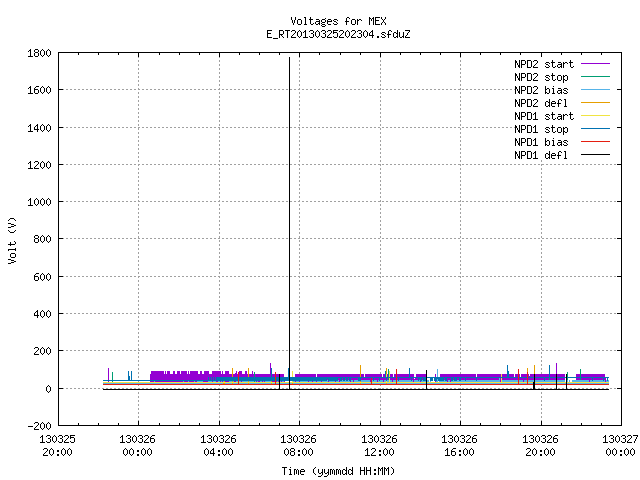Click the 'NPD2 bias' legend label
This screenshot has width=640, height=480.
[x=541, y=90]
